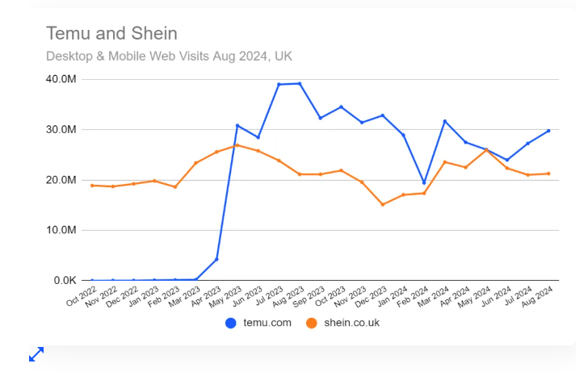Image resolution: width=588 pixels, height=372 pixels.
Task: Click the Temu Apr 2023 data point
Action: (x=216, y=259)
